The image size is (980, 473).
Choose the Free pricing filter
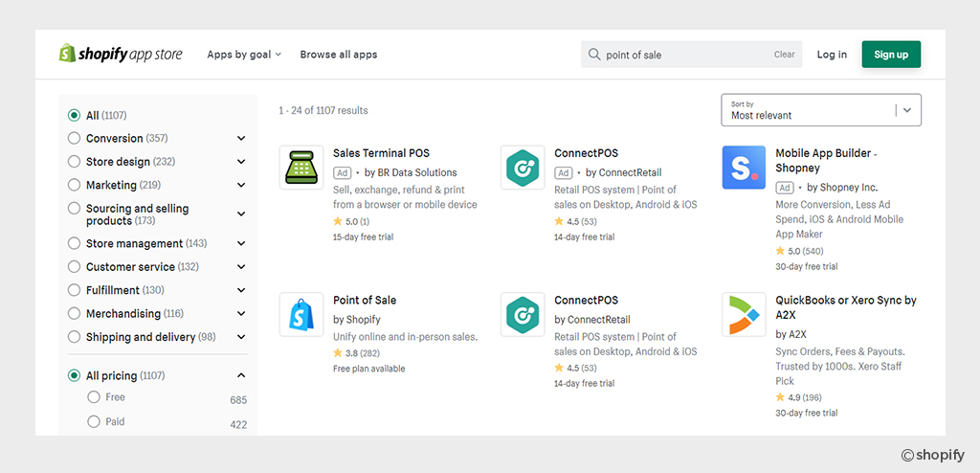point(94,397)
